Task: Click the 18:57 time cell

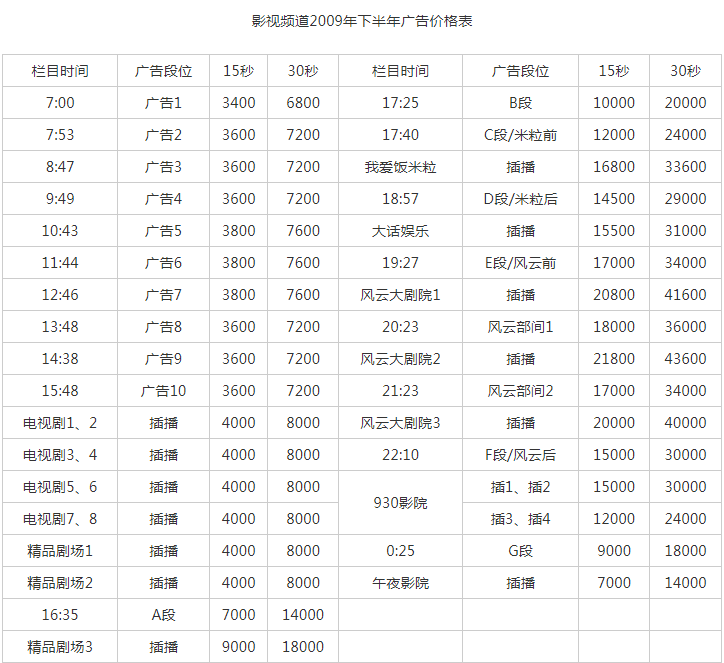Action: tap(400, 199)
